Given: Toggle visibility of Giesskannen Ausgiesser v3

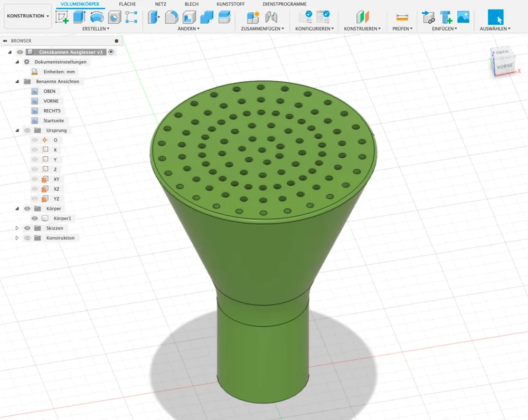Looking at the screenshot, I should 20,52.
